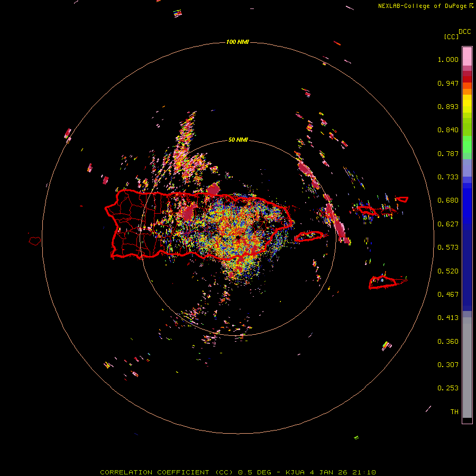Click the 0.520 color scale value

click(448, 271)
